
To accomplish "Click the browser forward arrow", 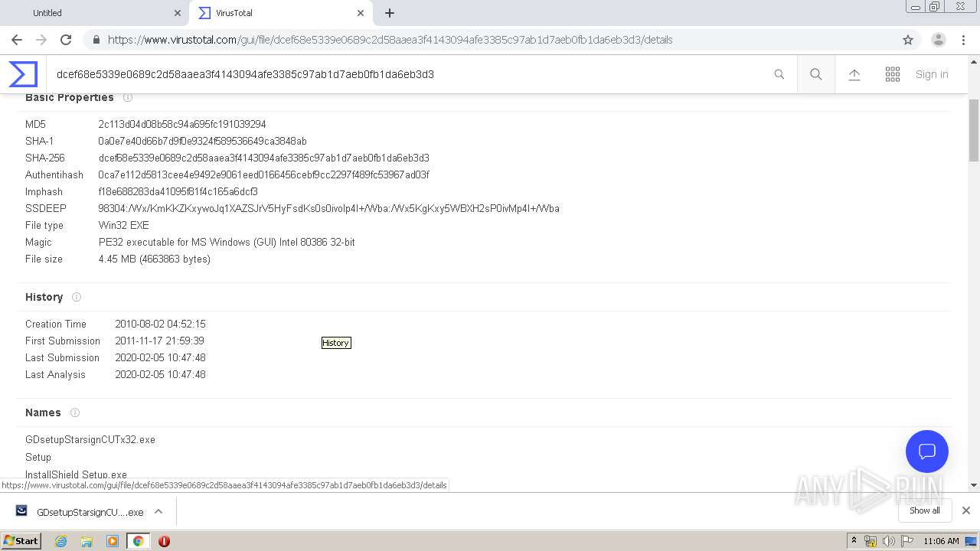I will pos(41,40).
